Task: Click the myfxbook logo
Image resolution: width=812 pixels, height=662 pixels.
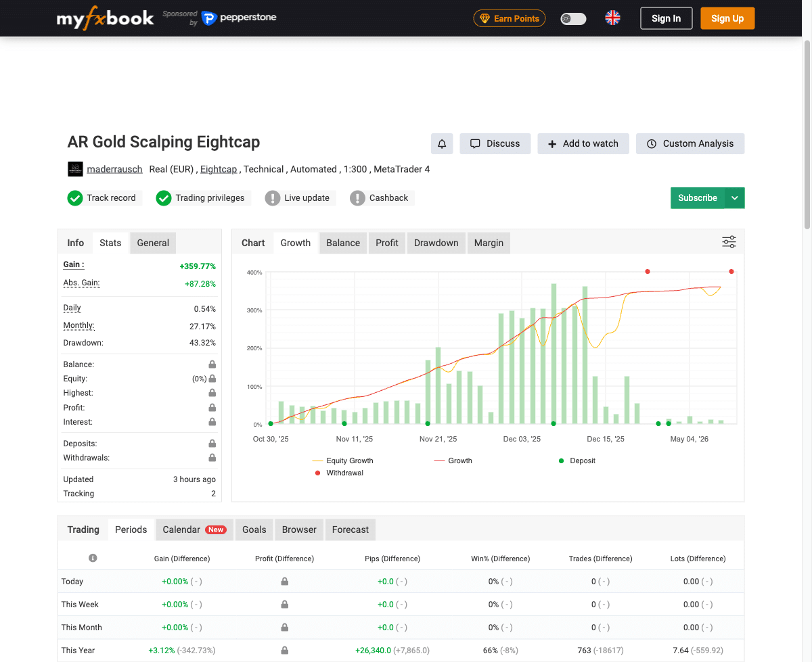Action: [x=105, y=18]
